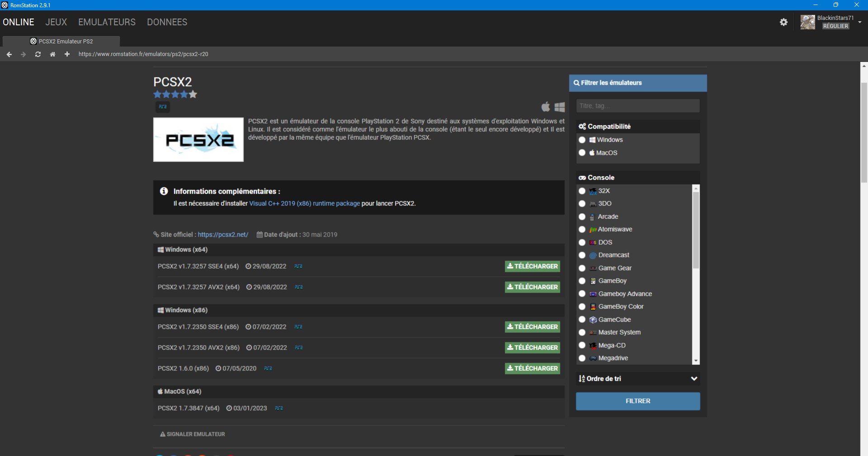The image size is (868, 456).
Task: Select the Atomiswave console option
Action: click(x=582, y=230)
